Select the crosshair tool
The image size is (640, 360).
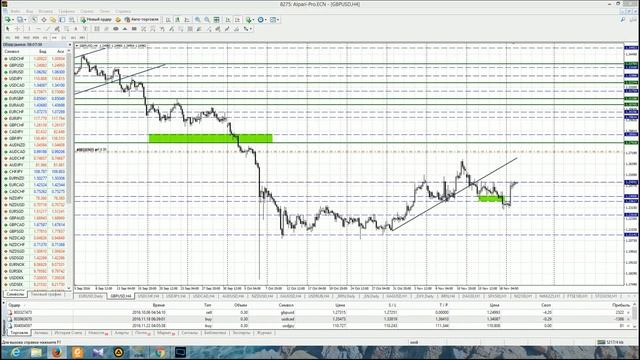18,29
